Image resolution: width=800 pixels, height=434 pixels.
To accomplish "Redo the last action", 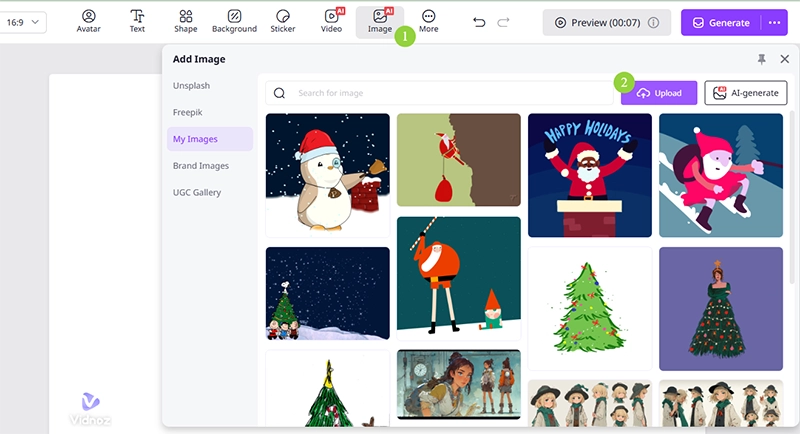I will click(503, 22).
